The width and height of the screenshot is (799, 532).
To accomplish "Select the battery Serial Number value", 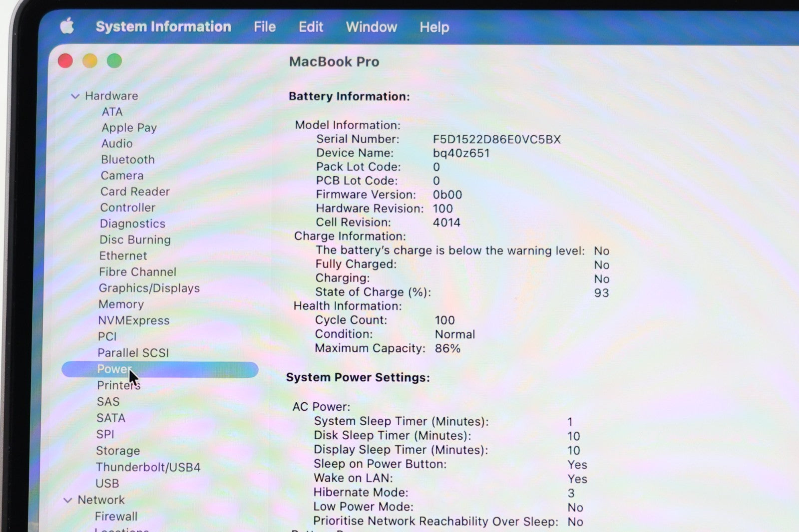I will pos(496,139).
